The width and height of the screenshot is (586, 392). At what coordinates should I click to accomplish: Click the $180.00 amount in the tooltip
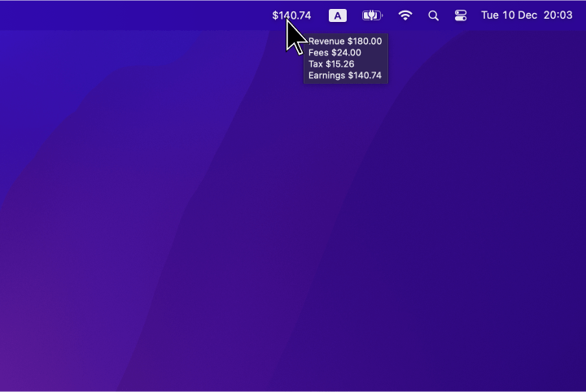pos(365,41)
